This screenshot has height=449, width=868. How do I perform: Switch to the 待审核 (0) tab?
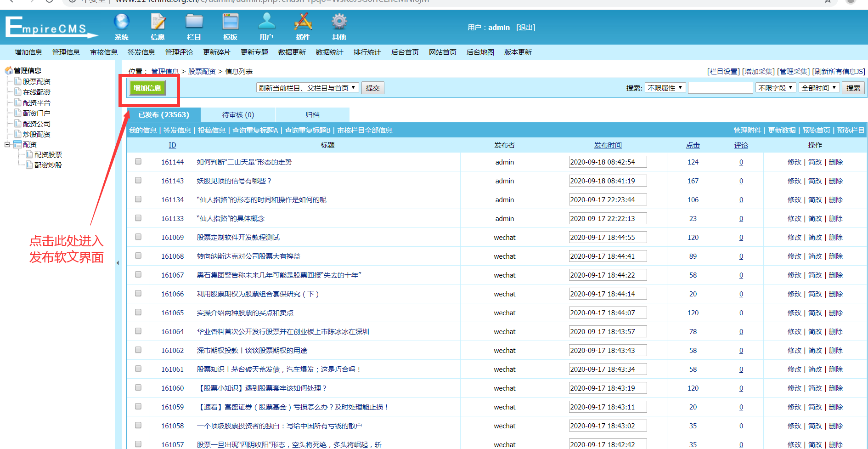pos(238,115)
